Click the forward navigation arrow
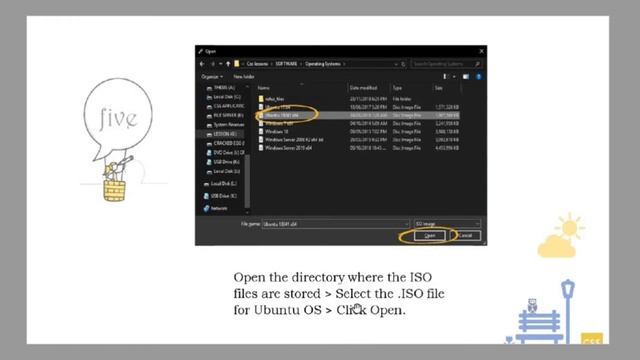The height and width of the screenshot is (360, 640). (213, 64)
